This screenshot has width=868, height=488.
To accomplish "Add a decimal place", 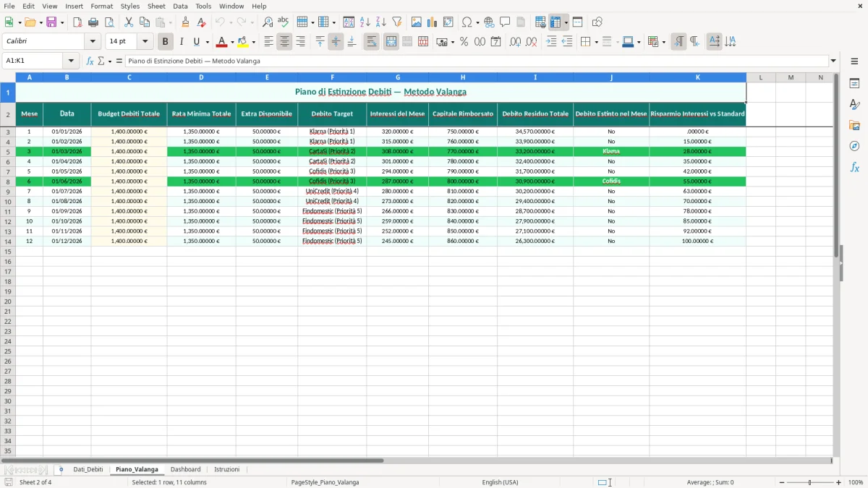I will click(x=515, y=42).
